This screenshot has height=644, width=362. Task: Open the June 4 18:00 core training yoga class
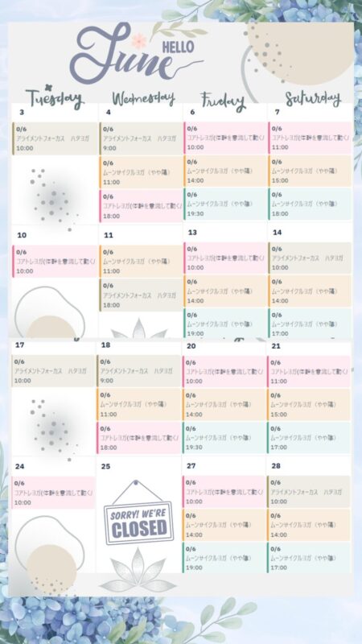click(141, 206)
